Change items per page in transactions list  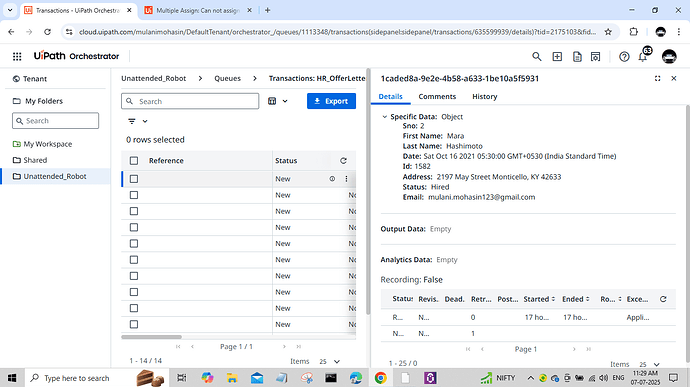[330, 361]
